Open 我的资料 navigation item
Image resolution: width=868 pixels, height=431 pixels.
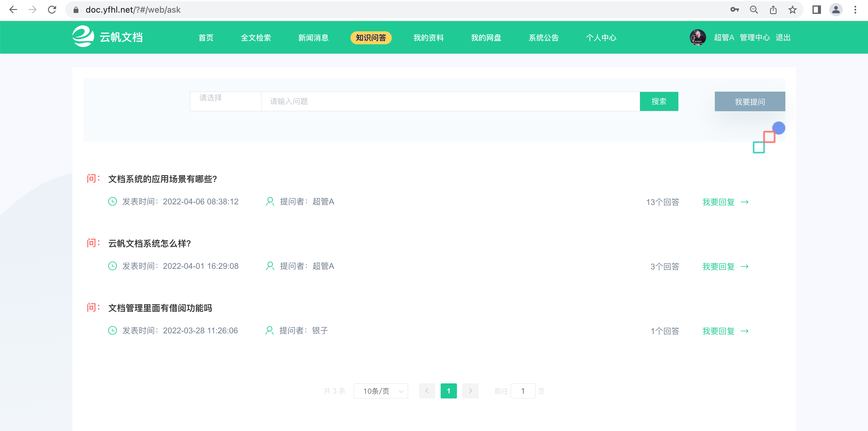(x=429, y=37)
